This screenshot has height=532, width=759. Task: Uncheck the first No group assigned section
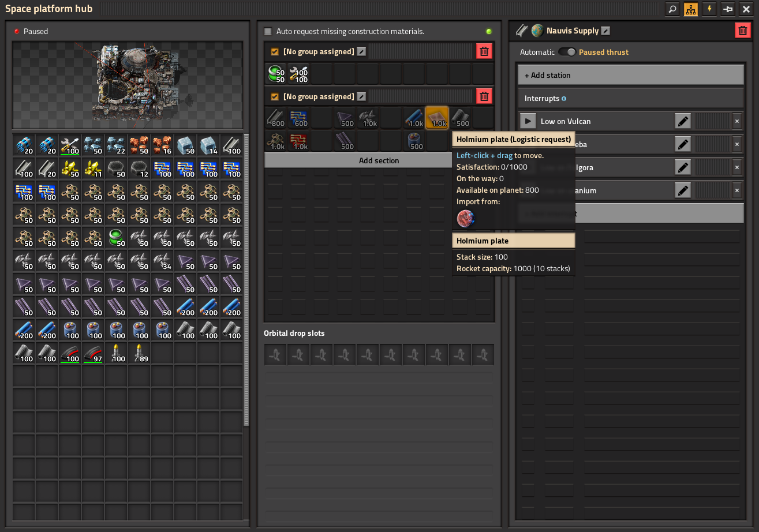point(275,52)
